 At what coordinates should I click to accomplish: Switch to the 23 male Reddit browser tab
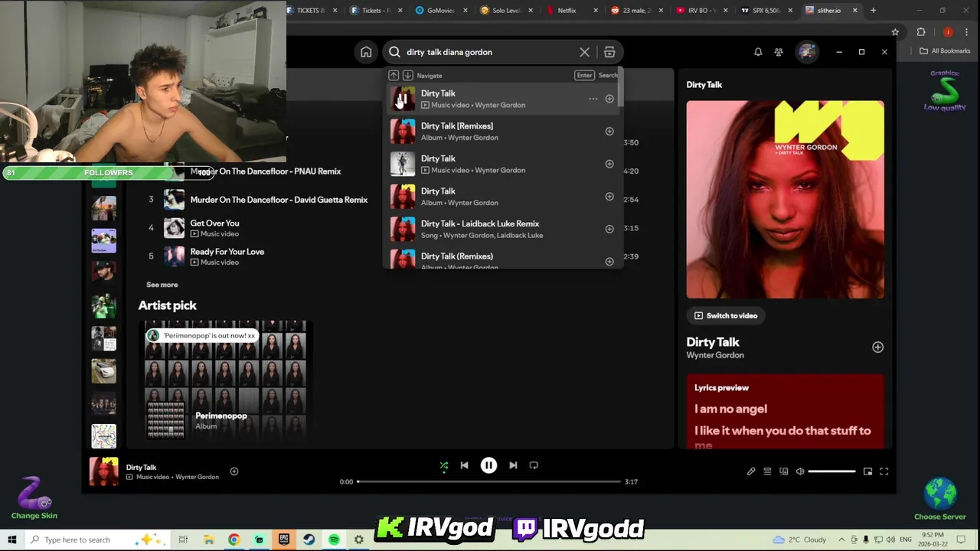click(x=635, y=10)
